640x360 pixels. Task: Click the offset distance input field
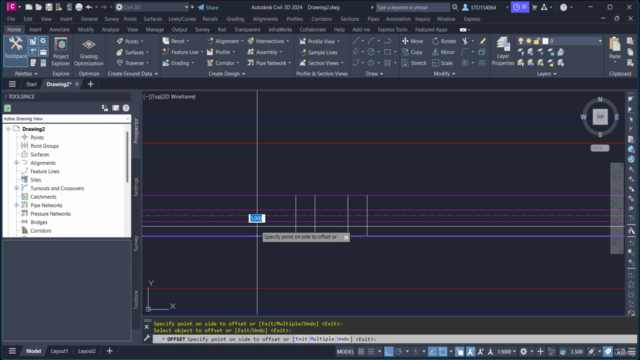point(257,218)
